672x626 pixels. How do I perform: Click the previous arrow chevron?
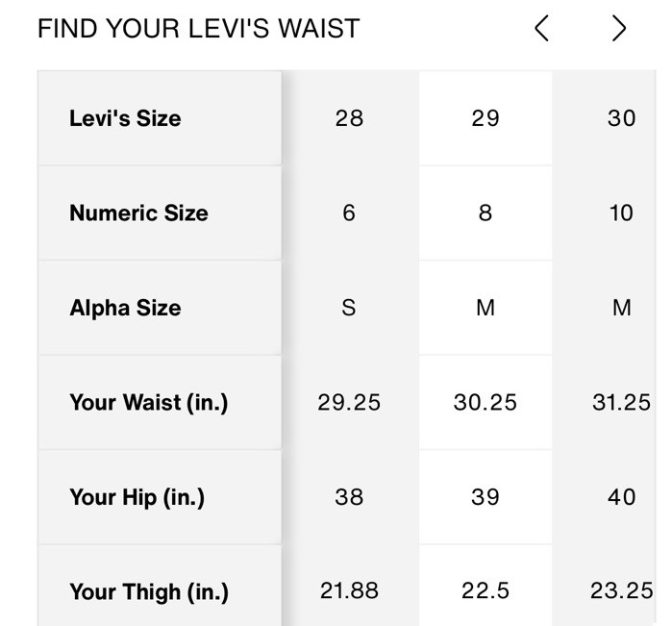click(541, 28)
